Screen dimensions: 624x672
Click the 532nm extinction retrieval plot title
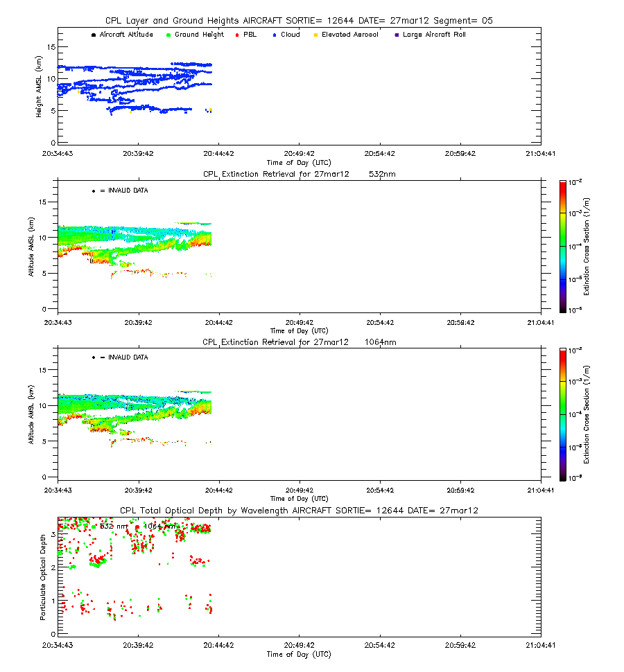pos(300,174)
